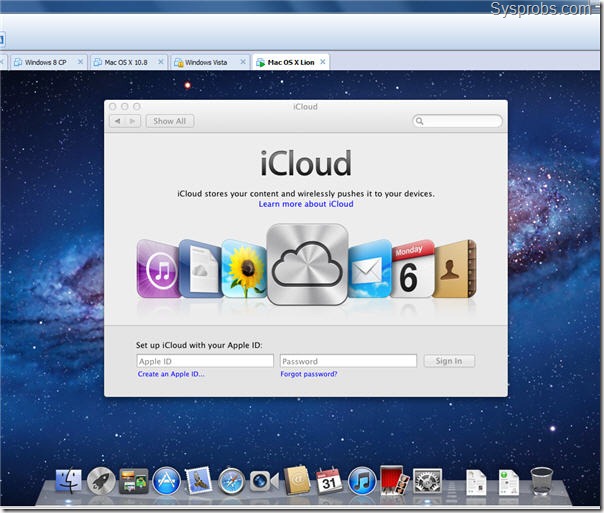The image size is (604, 513).
Task: Open the Mail stamp icon in Dock
Action: 198,480
